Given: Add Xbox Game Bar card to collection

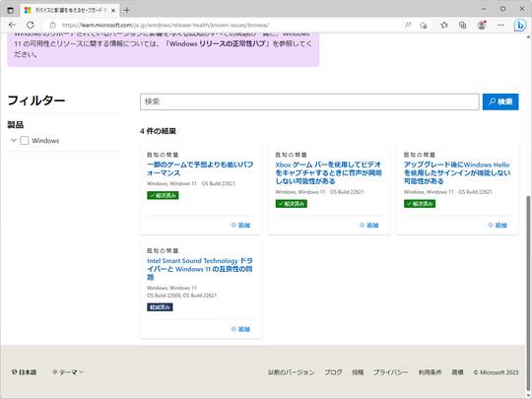Looking at the screenshot, I should pyautogui.click(x=368, y=225).
